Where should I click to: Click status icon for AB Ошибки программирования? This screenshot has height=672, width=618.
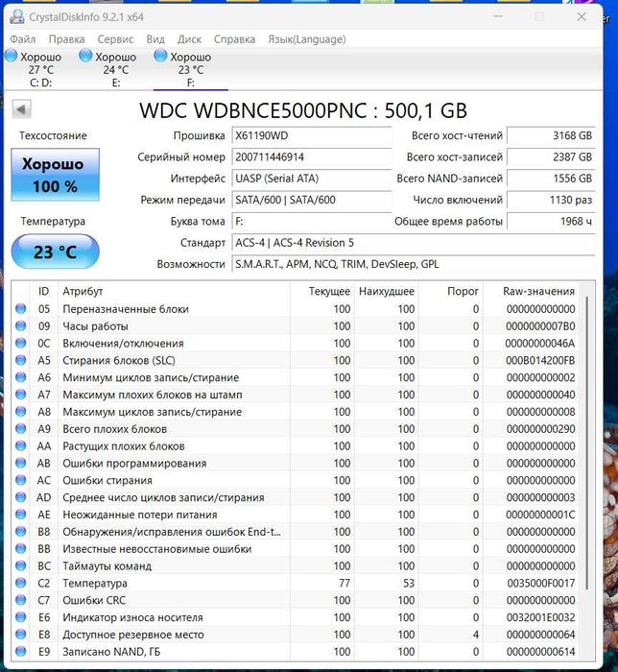point(20,463)
